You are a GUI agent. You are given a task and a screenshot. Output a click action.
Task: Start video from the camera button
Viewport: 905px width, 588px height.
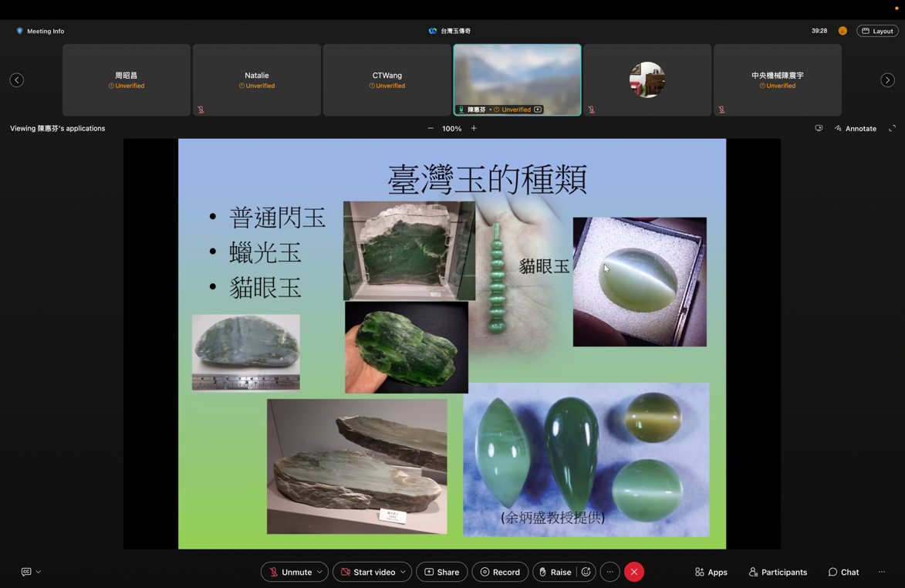point(367,572)
